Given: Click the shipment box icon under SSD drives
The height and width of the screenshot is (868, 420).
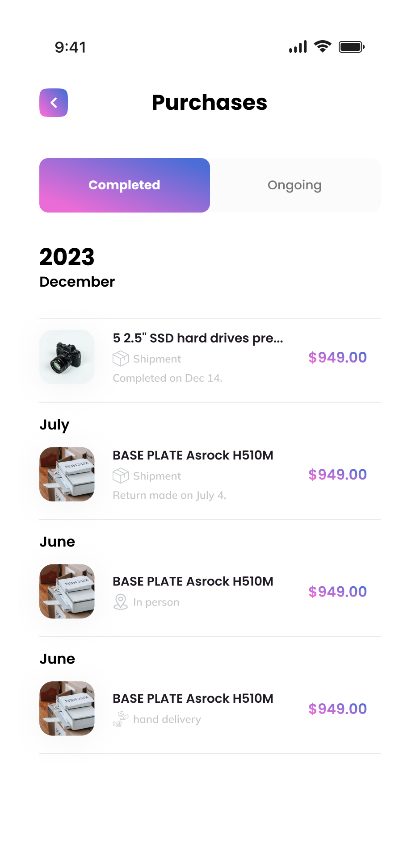Looking at the screenshot, I should (x=121, y=359).
